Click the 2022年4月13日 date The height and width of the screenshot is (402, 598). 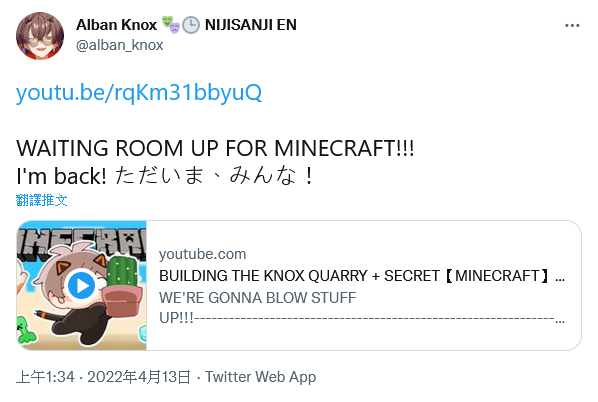139,377
